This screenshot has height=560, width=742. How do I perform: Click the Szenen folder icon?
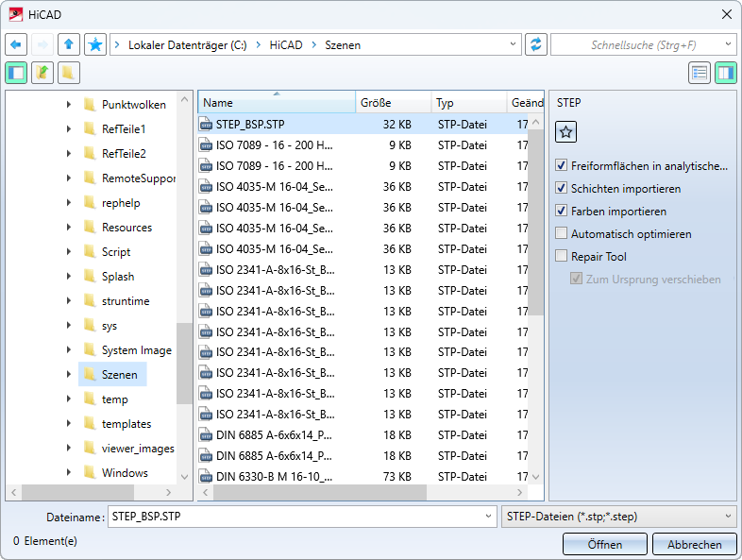tap(90, 375)
